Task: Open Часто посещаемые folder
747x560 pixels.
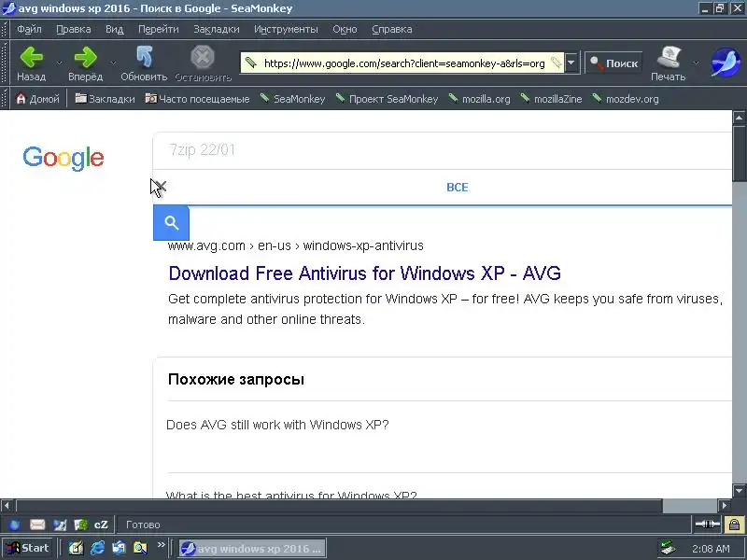Action: tap(197, 99)
